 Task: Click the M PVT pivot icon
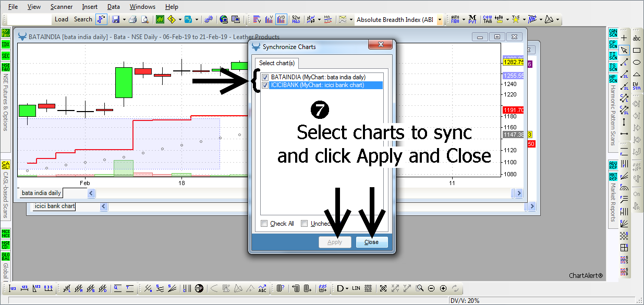472,19
